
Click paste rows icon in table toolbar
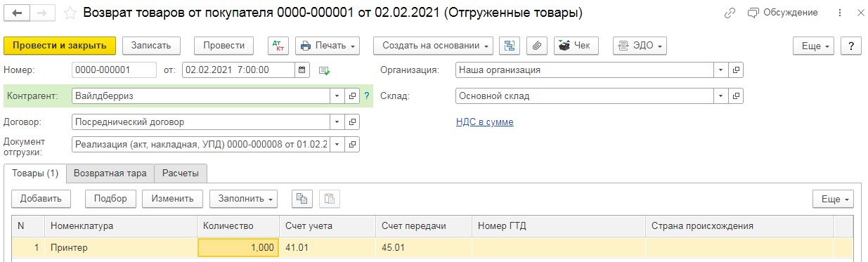click(329, 199)
